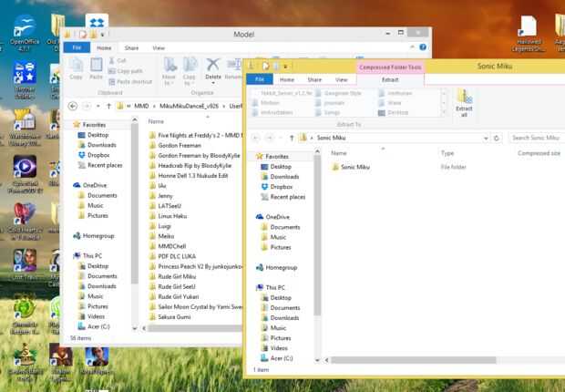Sort by Name column in Sonic Miku
The width and height of the screenshot is (565, 392).
tap(339, 153)
